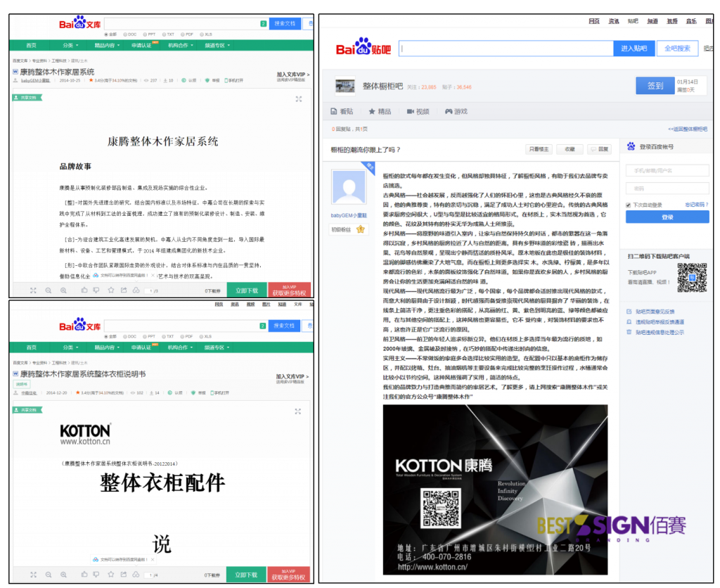Viewport: 720px width, 588px height.
Task: Click 立即下载 in top Wenku page
Action: click(x=247, y=290)
